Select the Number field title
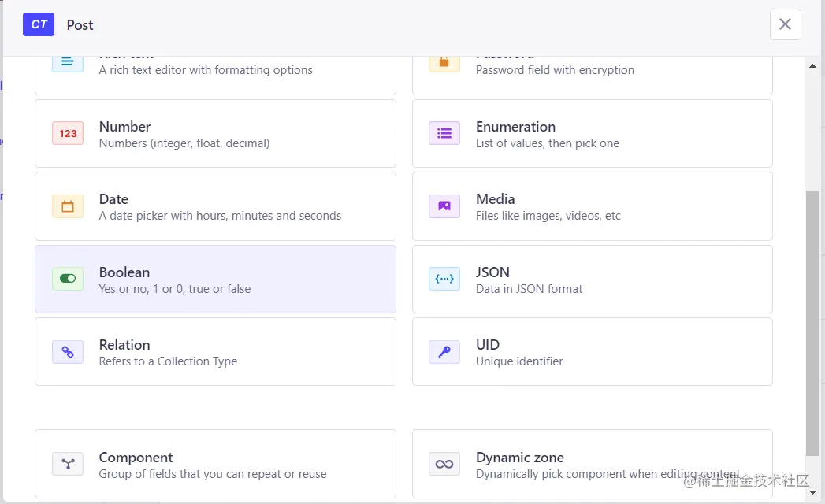 [124, 127]
